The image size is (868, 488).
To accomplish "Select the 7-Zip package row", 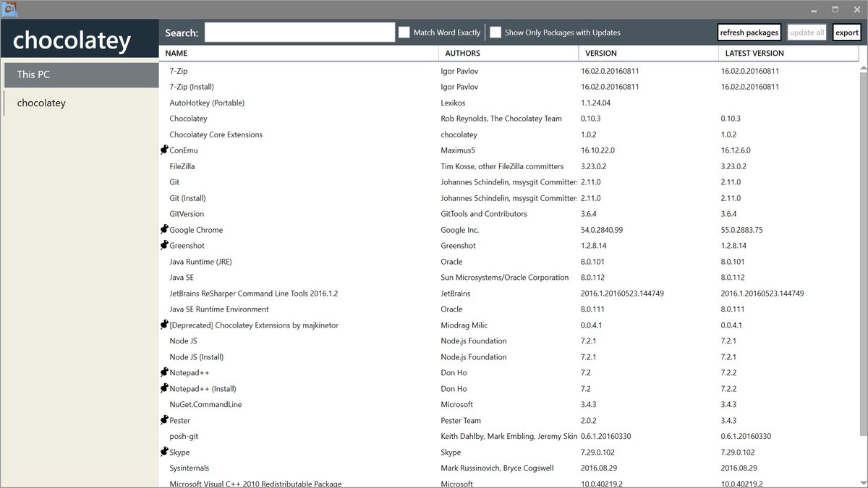I will [509, 71].
